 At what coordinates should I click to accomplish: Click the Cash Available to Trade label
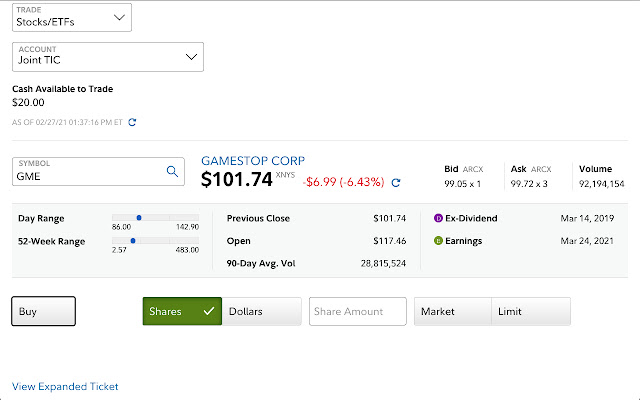62,89
